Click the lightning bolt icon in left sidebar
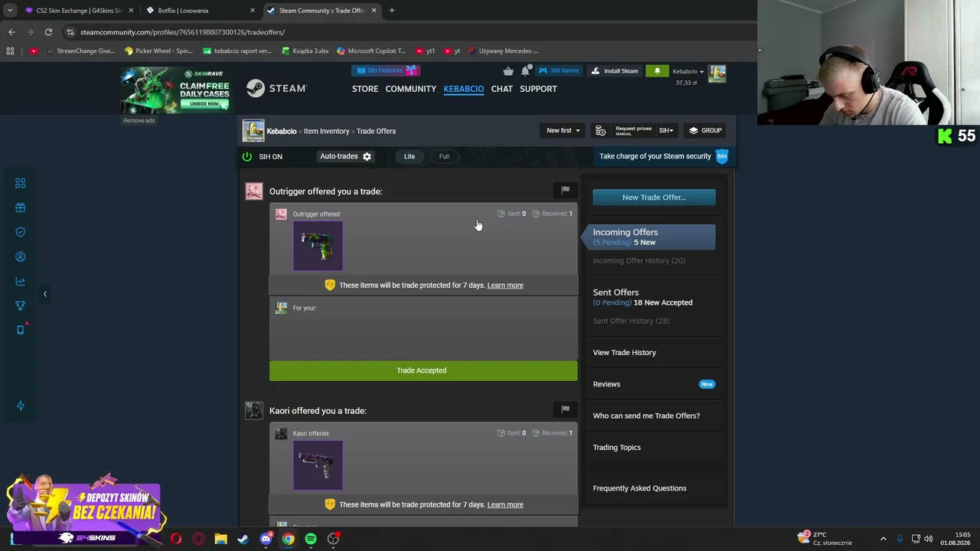980x551 pixels. tap(20, 406)
